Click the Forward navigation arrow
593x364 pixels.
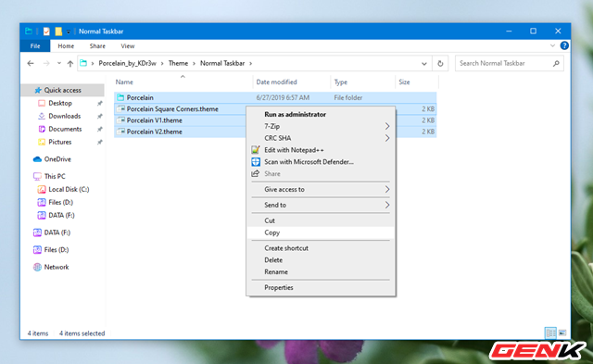pyautogui.click(x=46, y=64)
